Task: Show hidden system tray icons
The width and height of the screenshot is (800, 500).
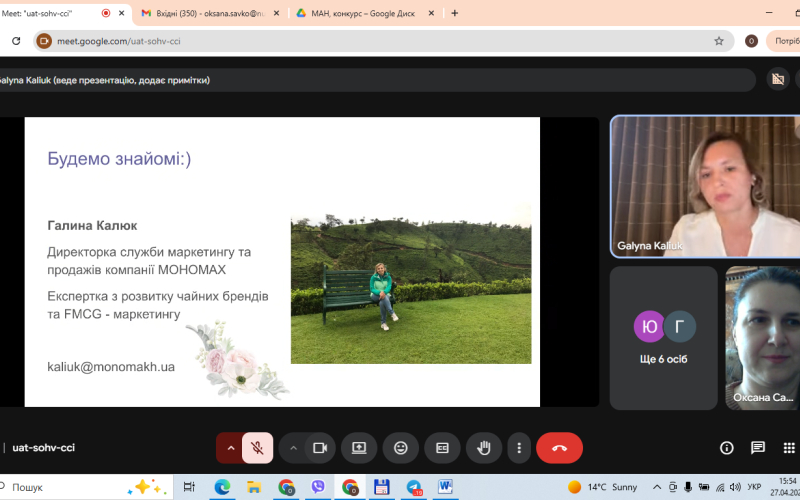Action: coord(657,487)
